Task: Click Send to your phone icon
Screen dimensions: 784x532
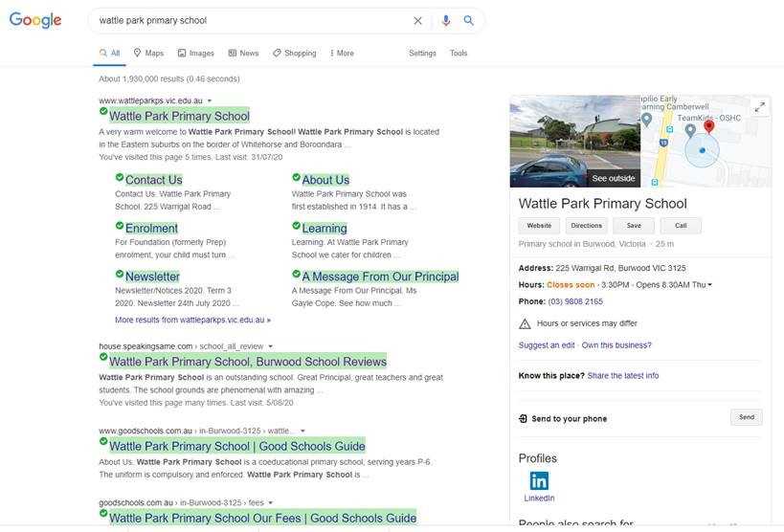Action: pyautogui.click(x=523, y=418)
